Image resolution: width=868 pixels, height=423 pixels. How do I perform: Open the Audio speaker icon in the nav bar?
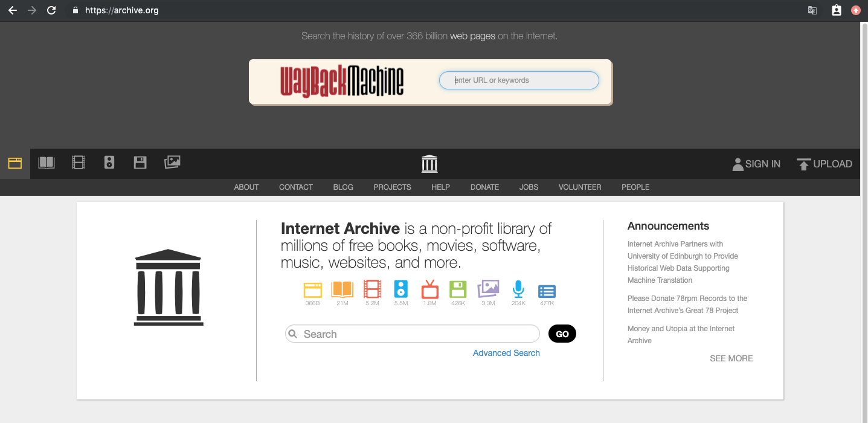pyautogui.click(x=109, y=163)
